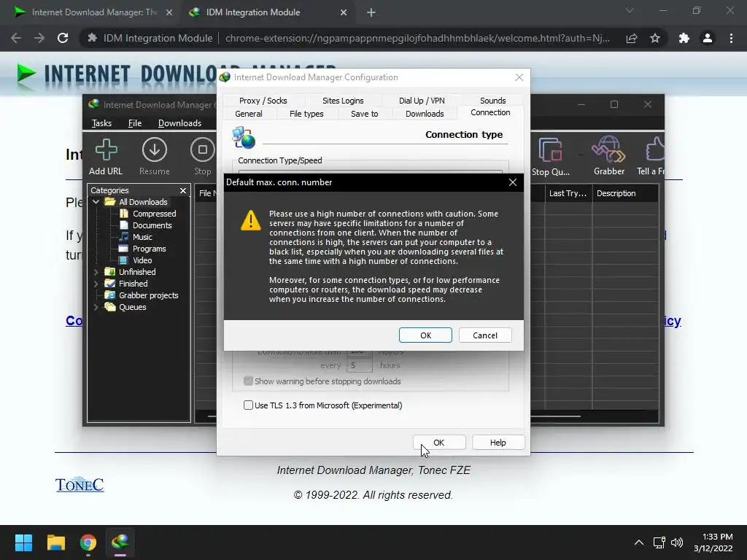This screenshot has width=747, height=560.
Task: Open File Explorer from taskbar
Action: pyautogui.click(x=55, y=542)
